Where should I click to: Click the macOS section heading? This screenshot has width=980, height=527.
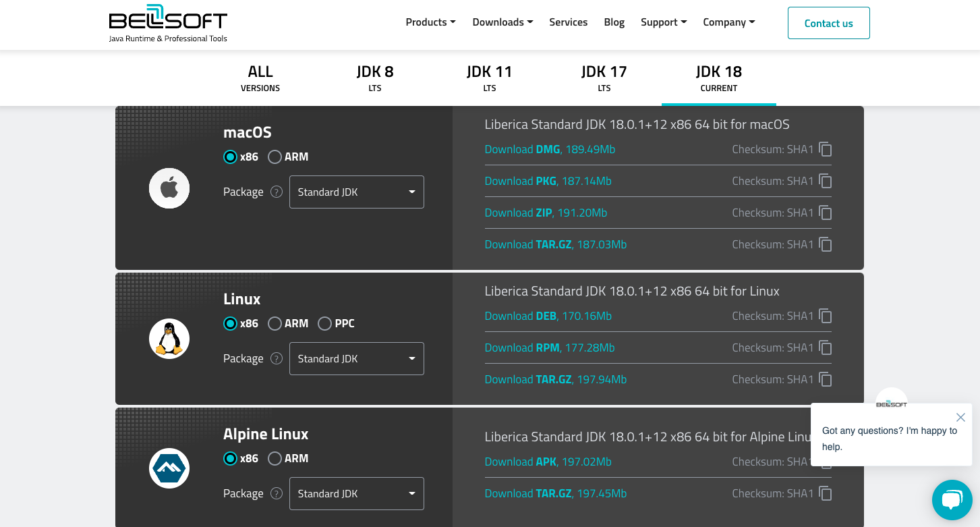pos(248,132)
